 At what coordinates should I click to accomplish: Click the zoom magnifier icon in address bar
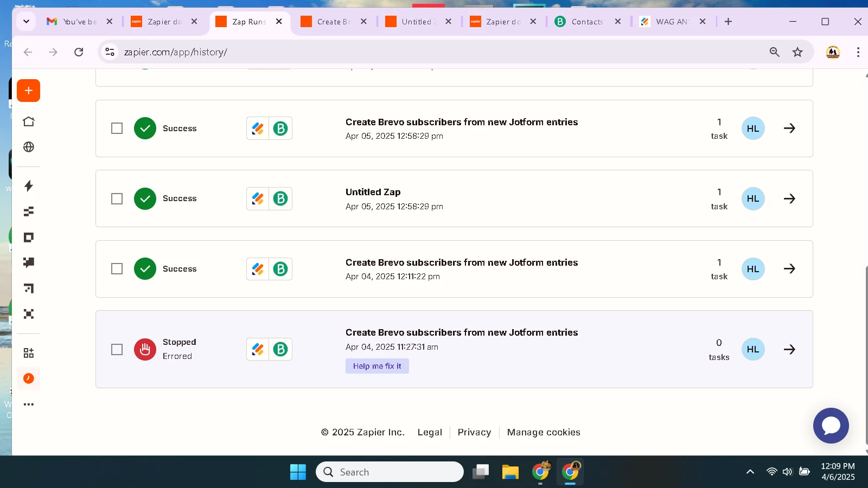coord(774,52)
